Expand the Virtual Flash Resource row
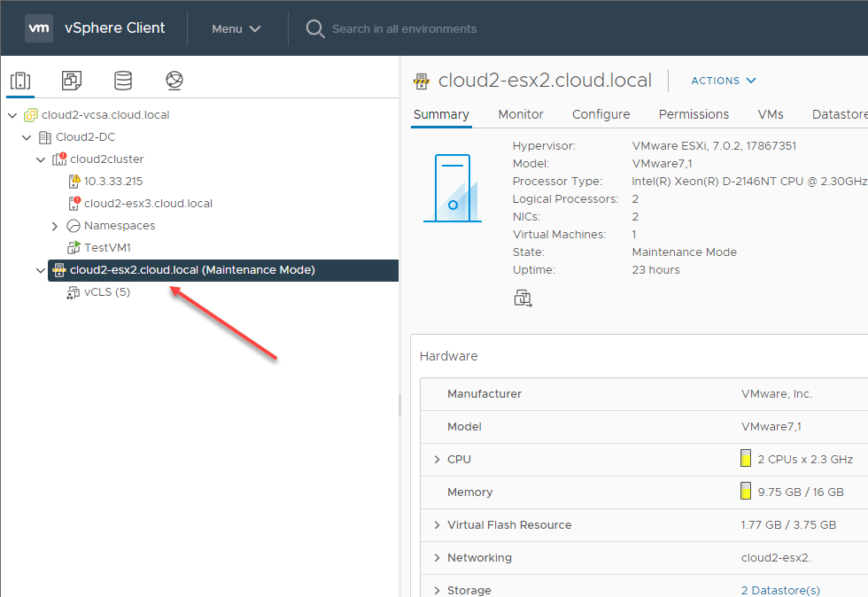 coord(437,525)
